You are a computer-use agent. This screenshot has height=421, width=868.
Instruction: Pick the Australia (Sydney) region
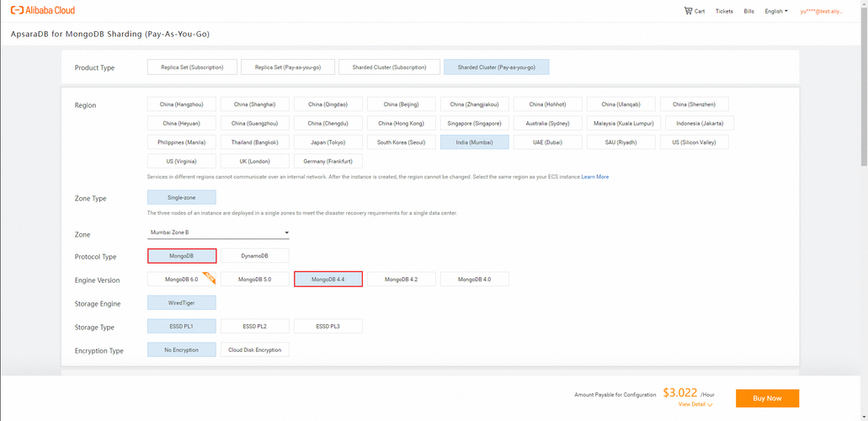pyautogui.click(x=547, y=123)
